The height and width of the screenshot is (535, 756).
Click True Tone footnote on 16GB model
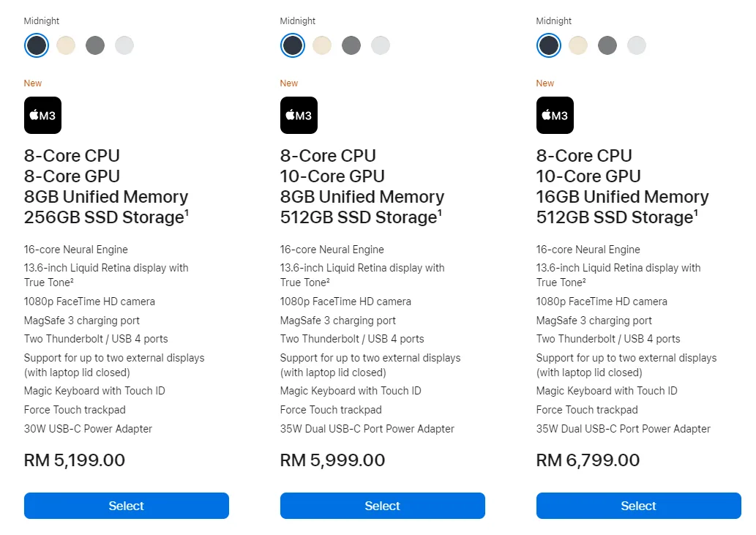point(584,281)
